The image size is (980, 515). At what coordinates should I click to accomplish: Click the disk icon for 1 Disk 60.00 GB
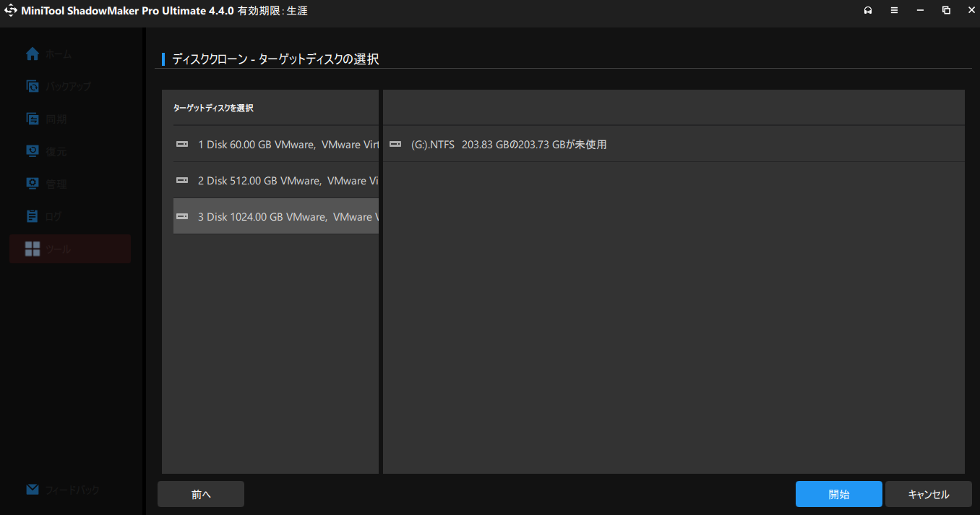point(182,145)
